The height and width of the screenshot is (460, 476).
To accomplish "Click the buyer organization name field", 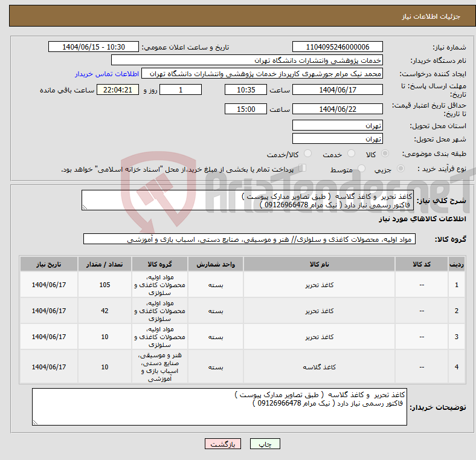I will click(x=247, y=60).
